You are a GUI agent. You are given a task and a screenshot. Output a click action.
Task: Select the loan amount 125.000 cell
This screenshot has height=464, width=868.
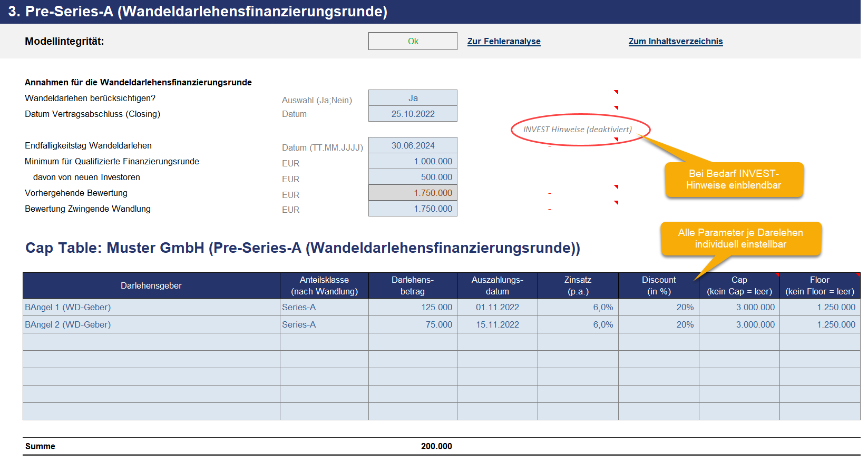(x=413, y=307)
